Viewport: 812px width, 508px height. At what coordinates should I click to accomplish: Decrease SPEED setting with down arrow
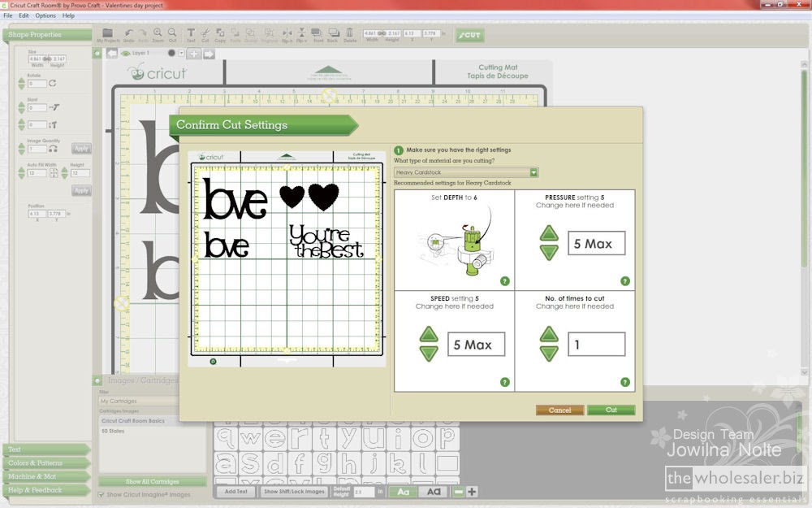(429, 354)
